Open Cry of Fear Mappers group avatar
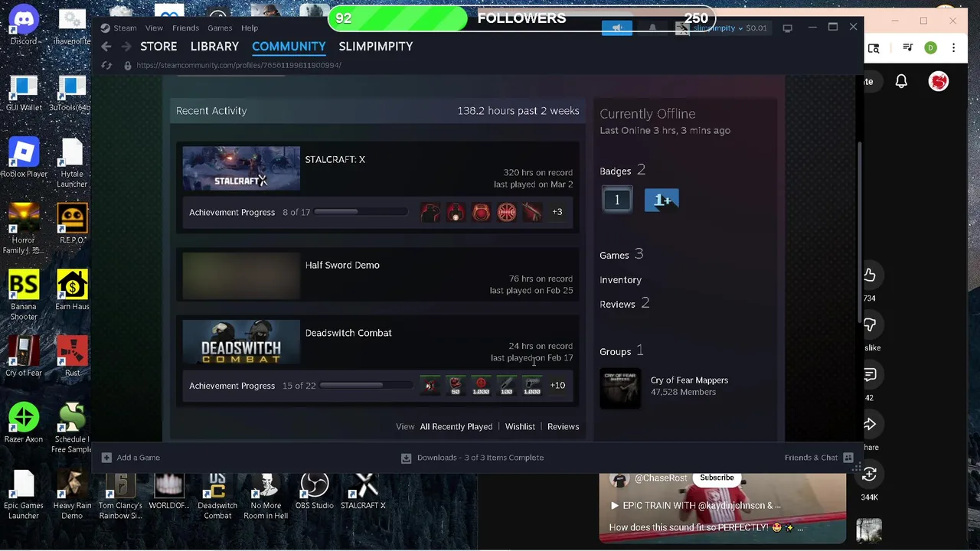Viewport: 980px width, 551px height. pos(620,388)
